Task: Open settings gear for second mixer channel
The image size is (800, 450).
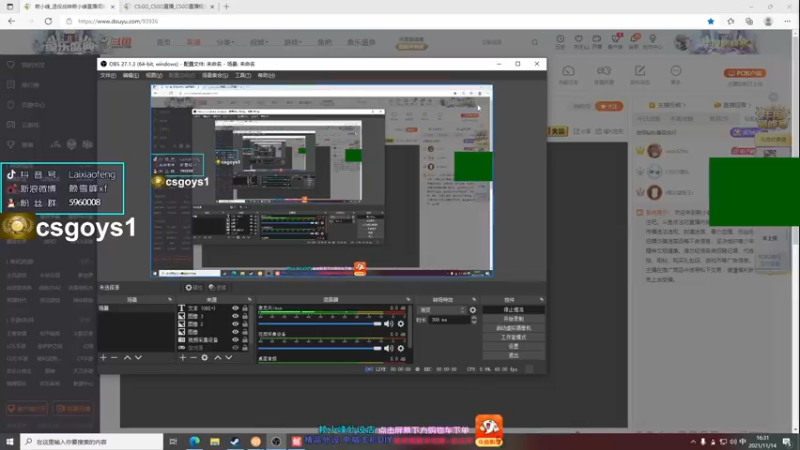Action: tap(401, 348)
